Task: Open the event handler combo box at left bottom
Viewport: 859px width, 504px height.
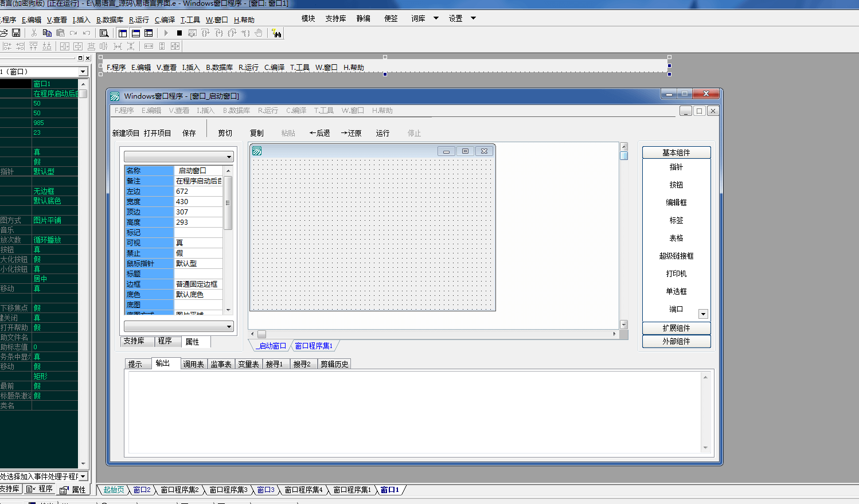Action: [83, 476]
